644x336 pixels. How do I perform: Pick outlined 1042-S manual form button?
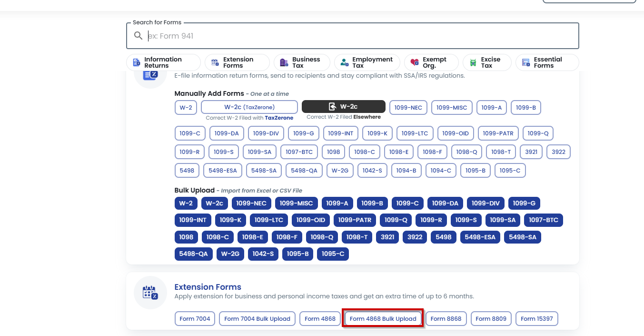pyautogui.click(x=372, y=170)
